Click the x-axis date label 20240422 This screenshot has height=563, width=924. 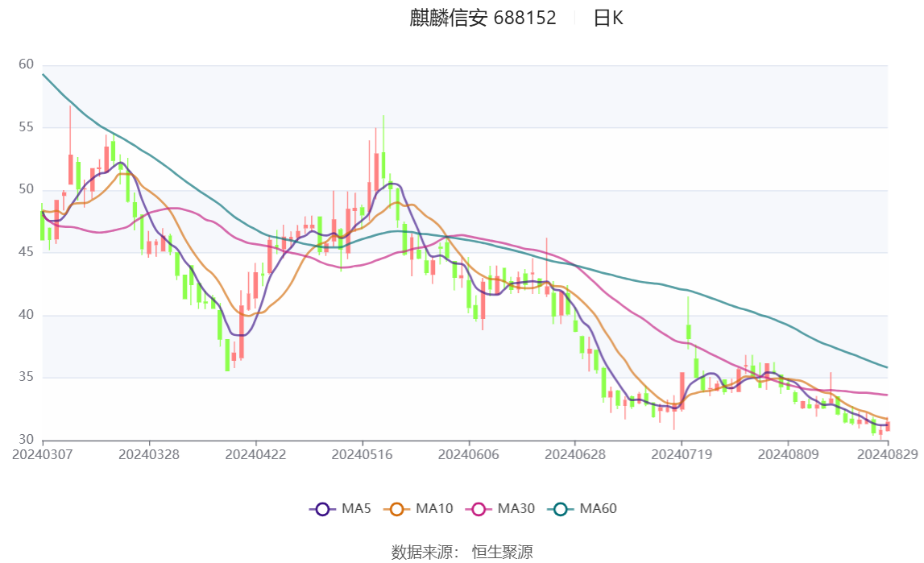255,454
